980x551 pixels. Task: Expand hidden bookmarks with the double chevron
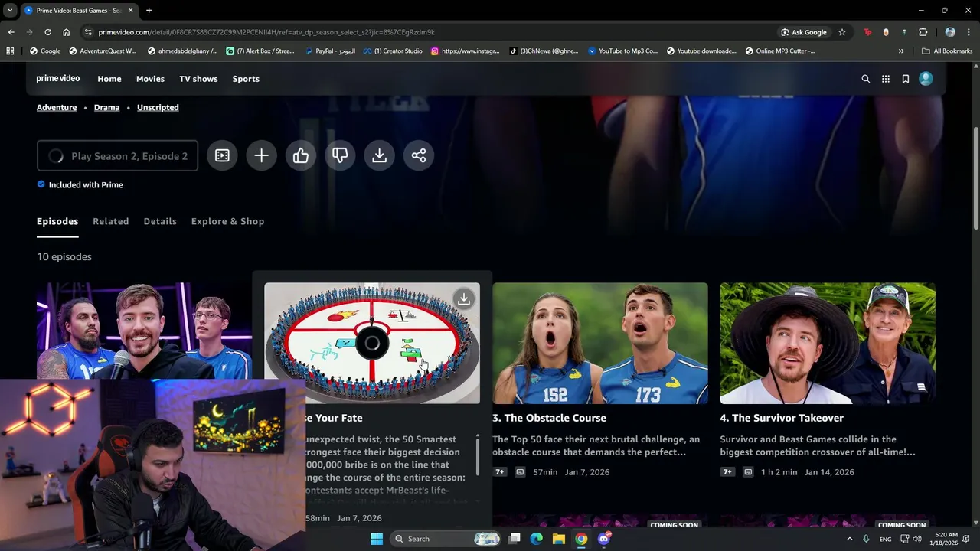901,51
